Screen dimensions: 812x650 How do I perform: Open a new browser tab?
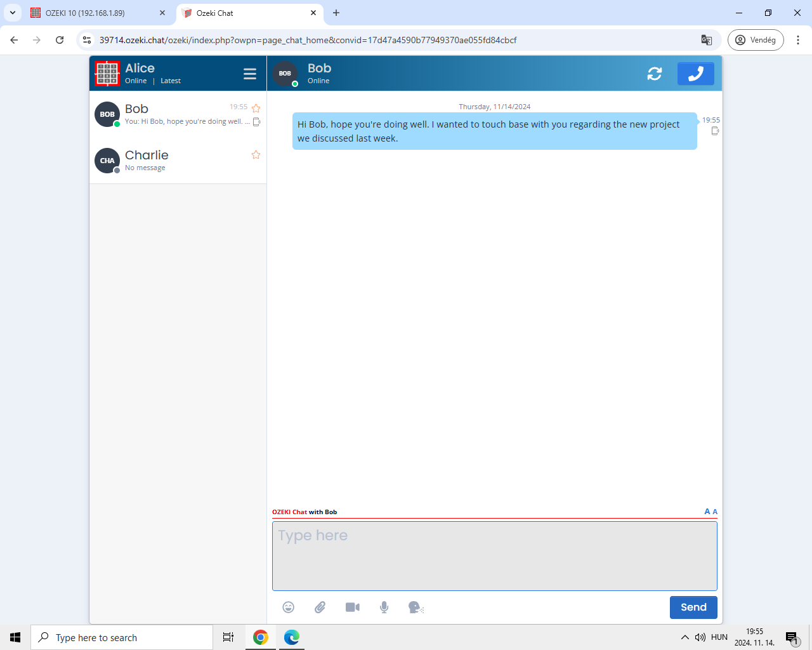click(x=336, y=13)
